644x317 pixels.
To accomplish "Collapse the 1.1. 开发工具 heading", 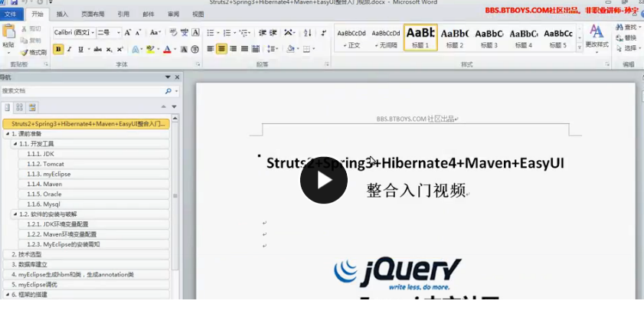I will coord(15,144).
